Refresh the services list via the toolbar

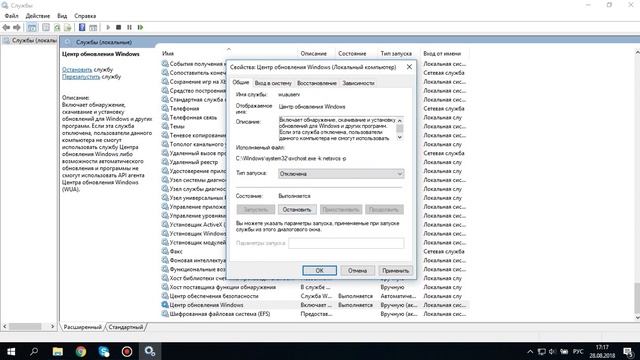[57, 27]
